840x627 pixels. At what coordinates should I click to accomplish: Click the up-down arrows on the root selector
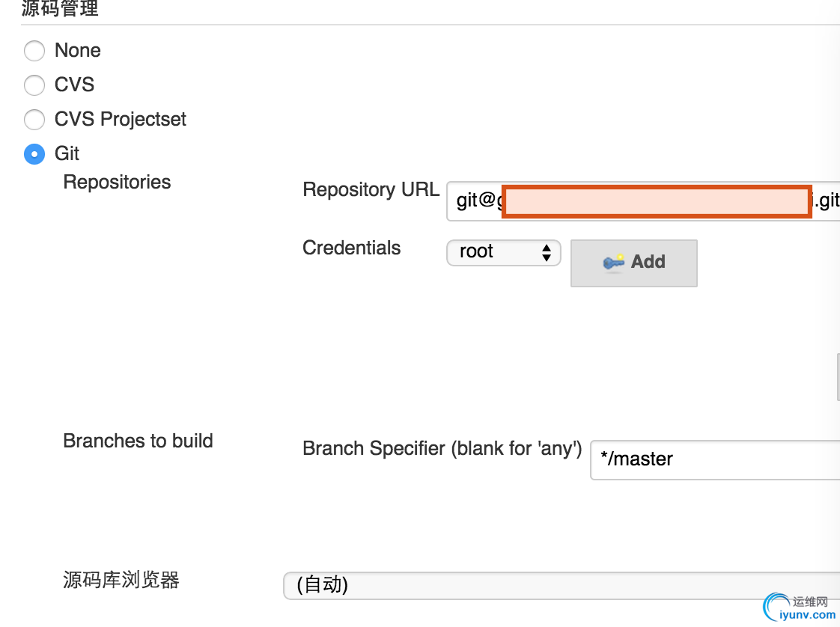(547, 252)
